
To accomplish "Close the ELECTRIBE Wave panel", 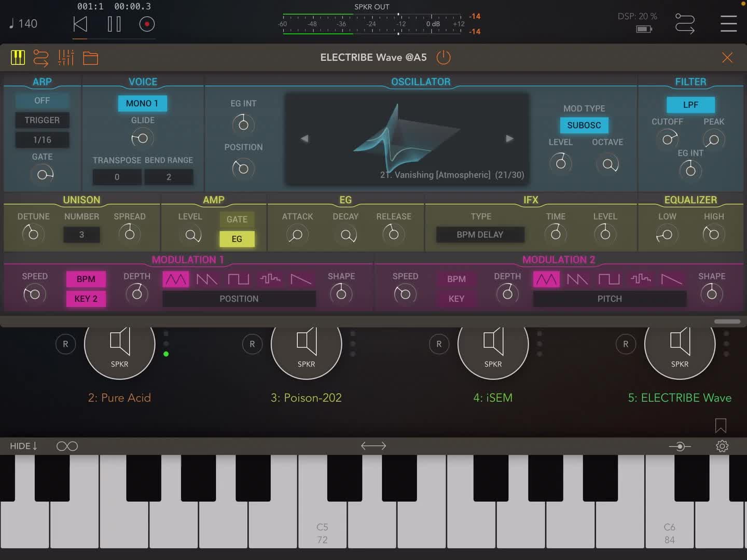I will pyautogui.click(x=727, y=58).
